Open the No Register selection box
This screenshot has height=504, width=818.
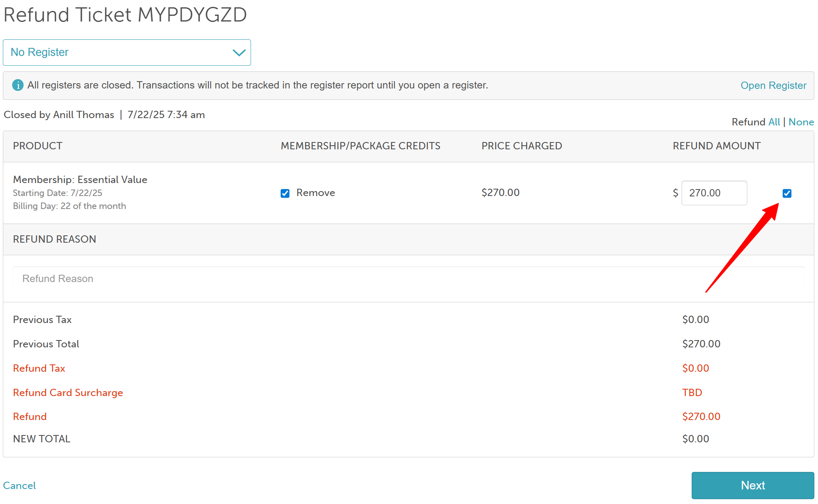point(122,52)
